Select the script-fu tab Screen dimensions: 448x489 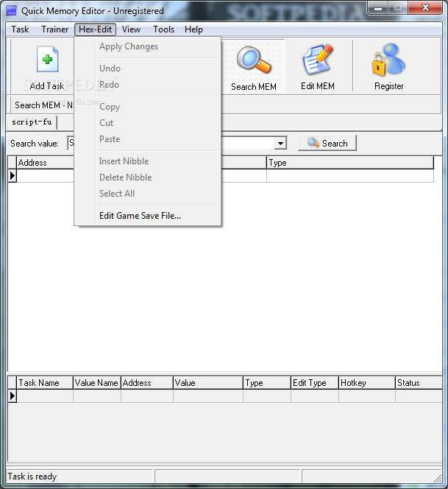coord(32,122)
